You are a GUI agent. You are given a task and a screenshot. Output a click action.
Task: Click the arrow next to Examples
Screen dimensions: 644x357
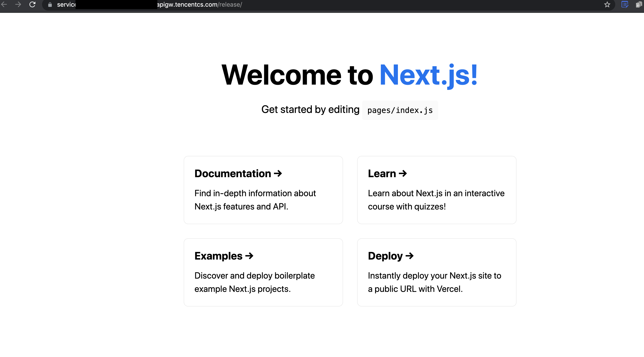249,256
